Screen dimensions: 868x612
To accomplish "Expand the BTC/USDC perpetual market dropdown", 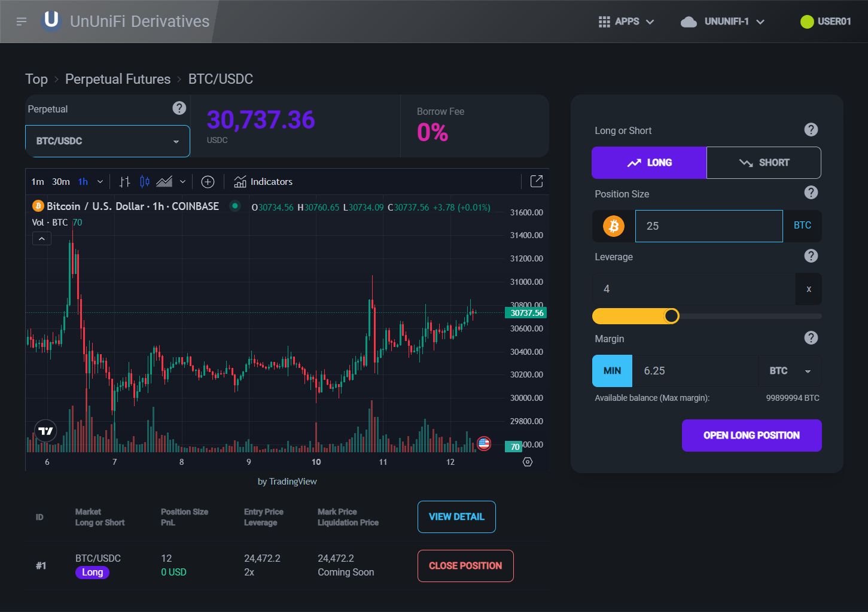I will (x=108, y=141).
